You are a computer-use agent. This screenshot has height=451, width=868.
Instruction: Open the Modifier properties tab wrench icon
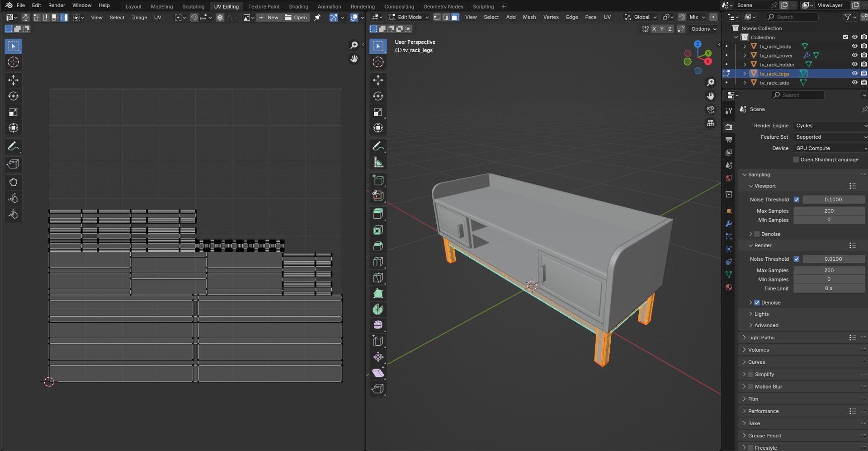pyautogui.click(x=728, y=224)
